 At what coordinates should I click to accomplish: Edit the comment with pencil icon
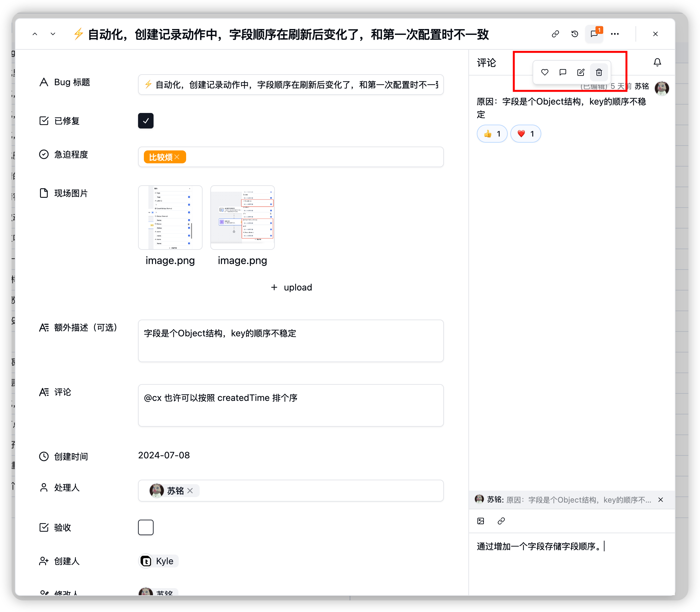581,72
